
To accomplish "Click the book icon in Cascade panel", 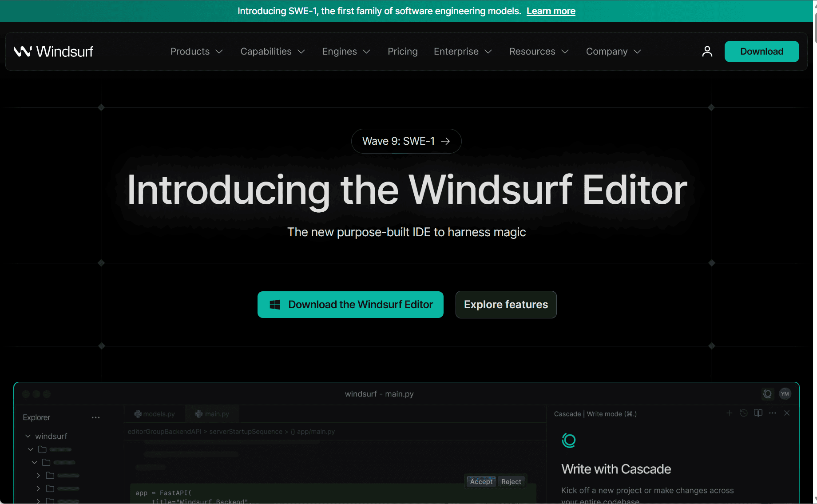I will coord(758,413).
